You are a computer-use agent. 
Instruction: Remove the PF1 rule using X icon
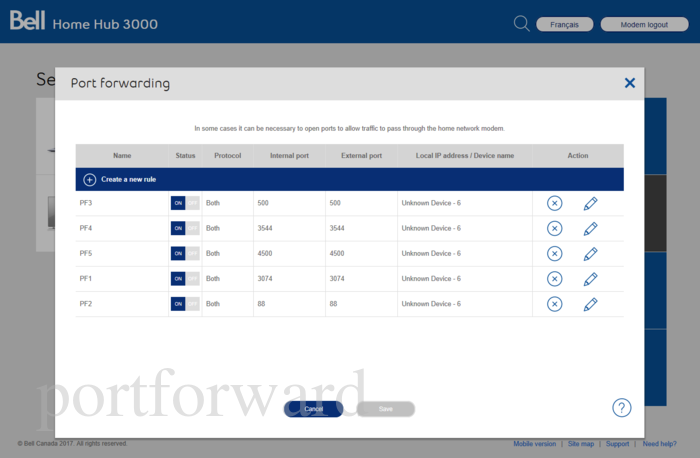(x=555, y=279)
